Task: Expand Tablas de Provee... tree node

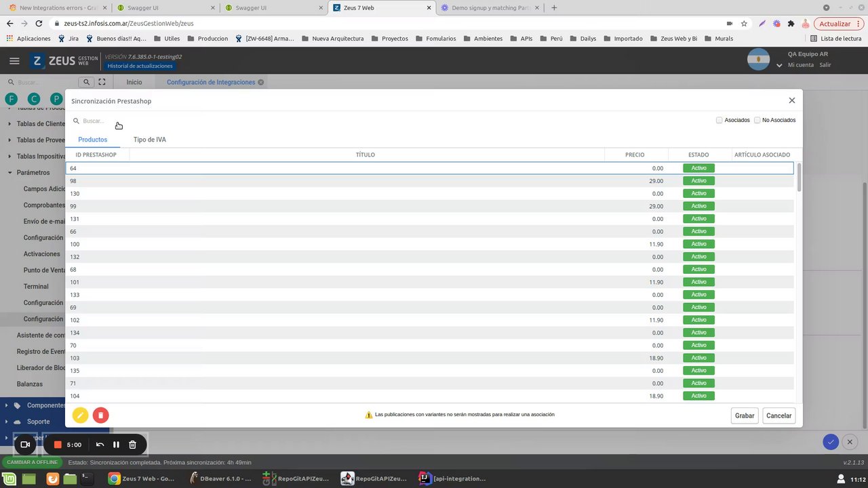Action: [9, 140]
